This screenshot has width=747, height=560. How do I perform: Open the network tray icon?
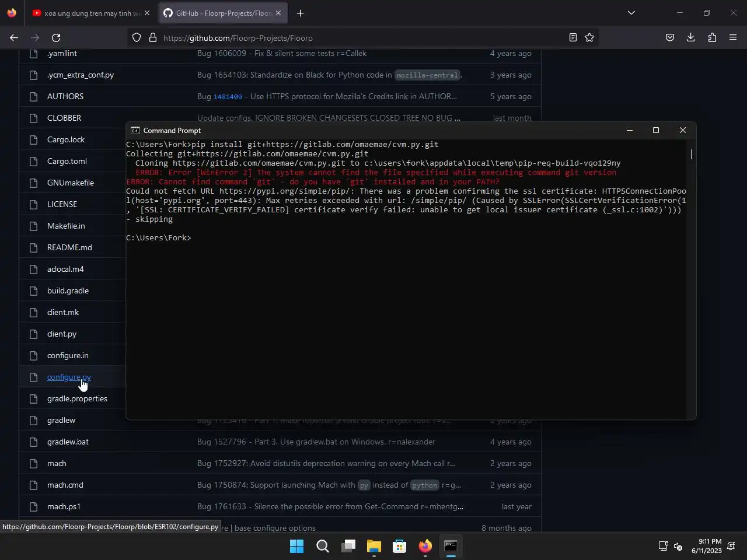[x=663, y=547]
